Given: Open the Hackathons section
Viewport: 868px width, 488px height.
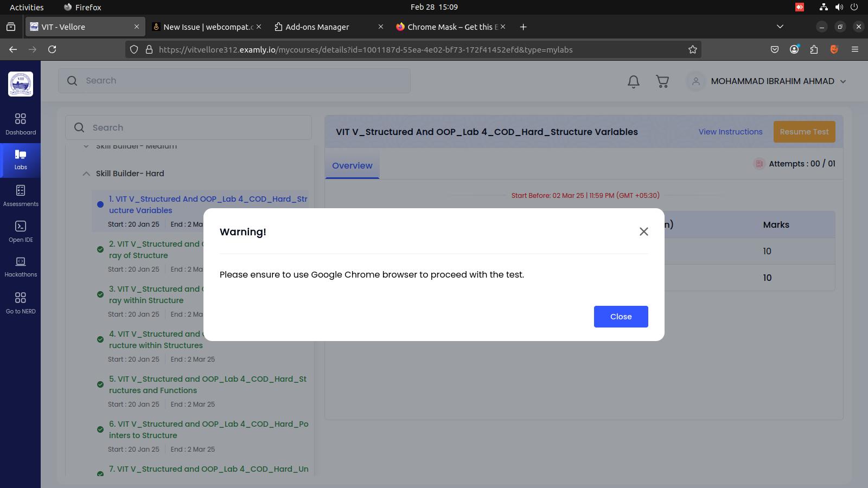Looking at the screenshot, I should 21,266.
